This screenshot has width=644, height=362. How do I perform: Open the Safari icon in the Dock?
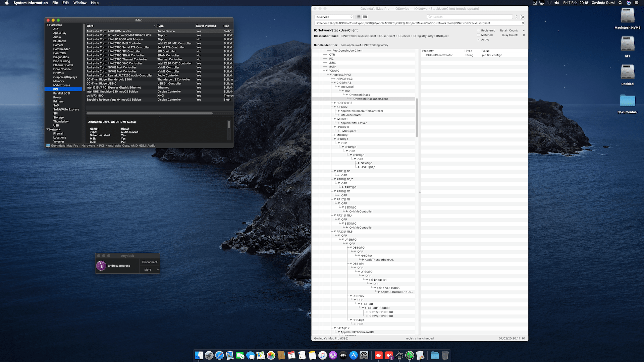[x=219, y=355]
